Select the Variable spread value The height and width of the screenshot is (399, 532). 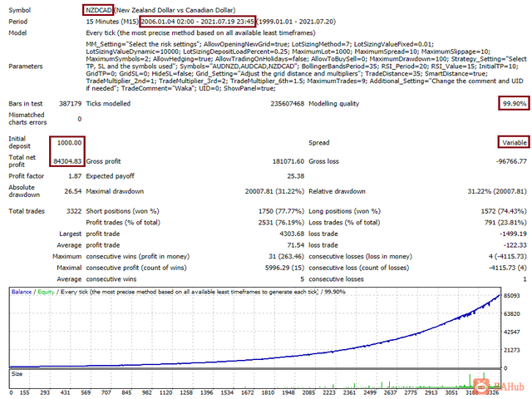coord(515,142)
